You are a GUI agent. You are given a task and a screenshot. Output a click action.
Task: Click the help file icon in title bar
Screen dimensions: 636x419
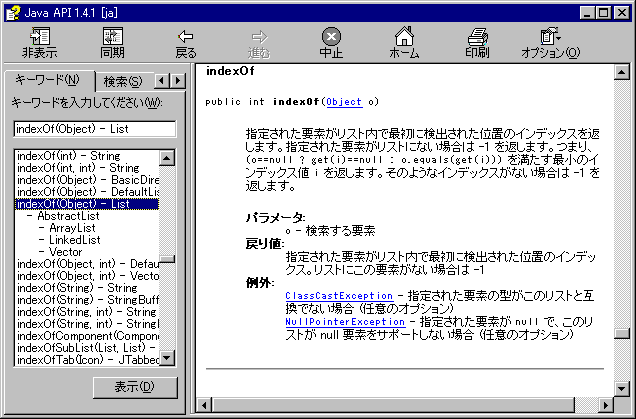click(13, 13)
